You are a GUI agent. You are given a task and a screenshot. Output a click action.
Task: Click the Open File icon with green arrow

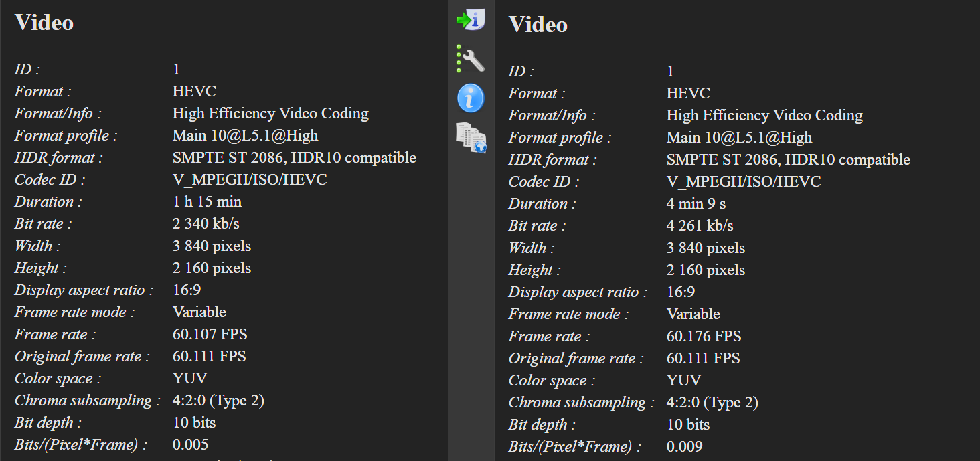(x=471, y=20)
